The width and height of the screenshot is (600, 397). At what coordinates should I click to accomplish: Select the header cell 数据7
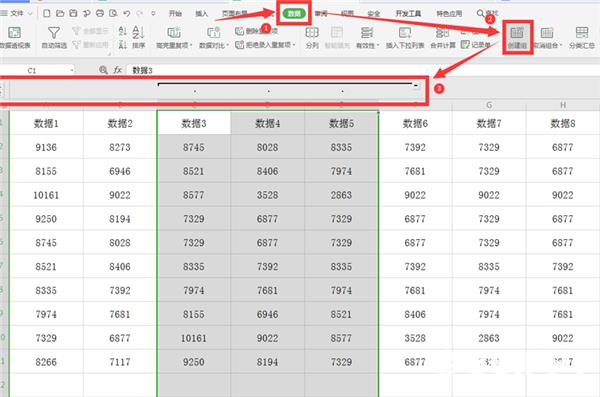[489, 123]
